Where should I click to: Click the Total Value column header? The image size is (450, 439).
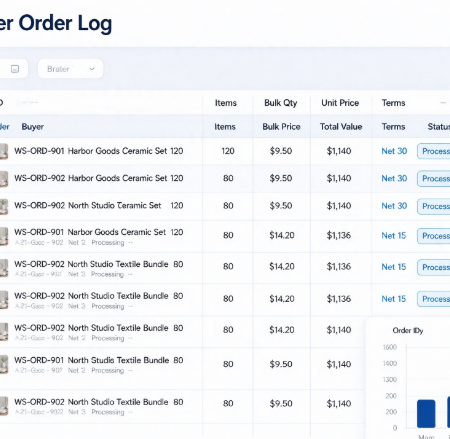point(341,127)
